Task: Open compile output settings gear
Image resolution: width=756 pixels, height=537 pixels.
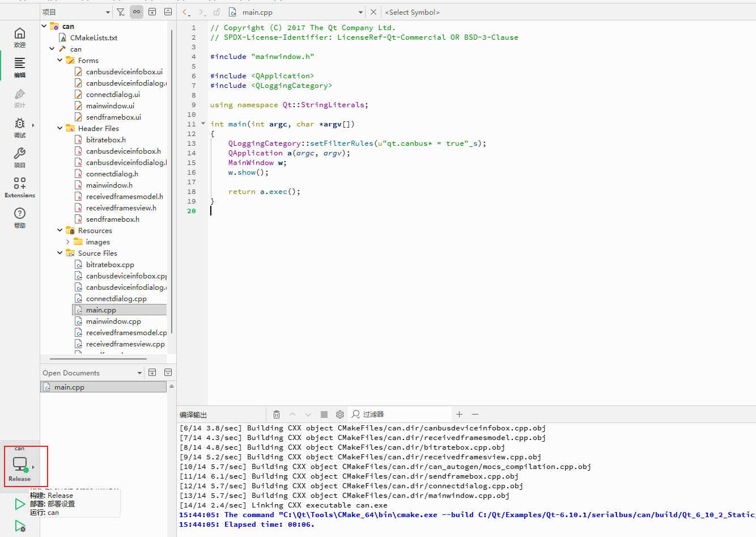Action: click(x=340, y=415)
